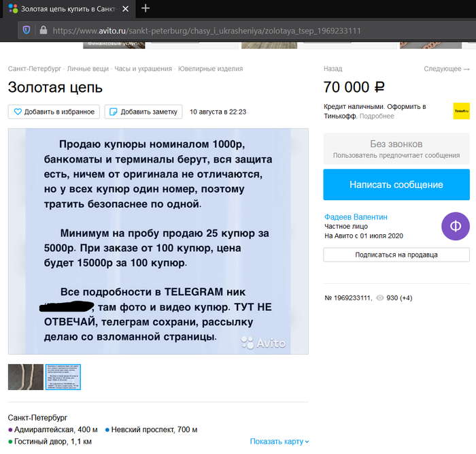This screenshot has height=454, width=476.
Task: Close the Золотая цепь browser tab
Action: point(125,9)
